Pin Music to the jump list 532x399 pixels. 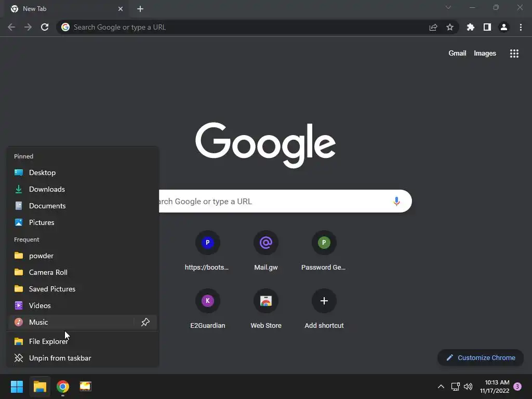tap(145, 322)
